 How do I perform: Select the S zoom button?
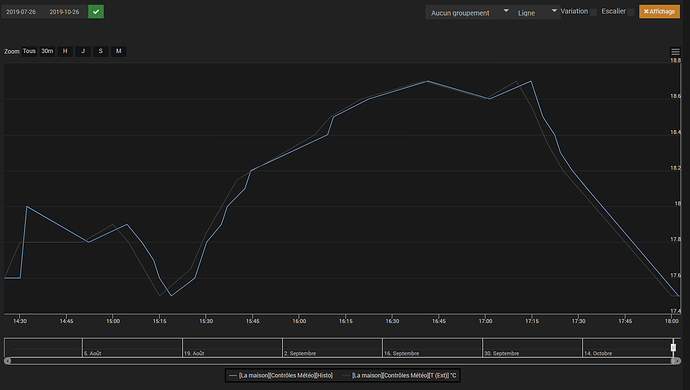[101, 51]
